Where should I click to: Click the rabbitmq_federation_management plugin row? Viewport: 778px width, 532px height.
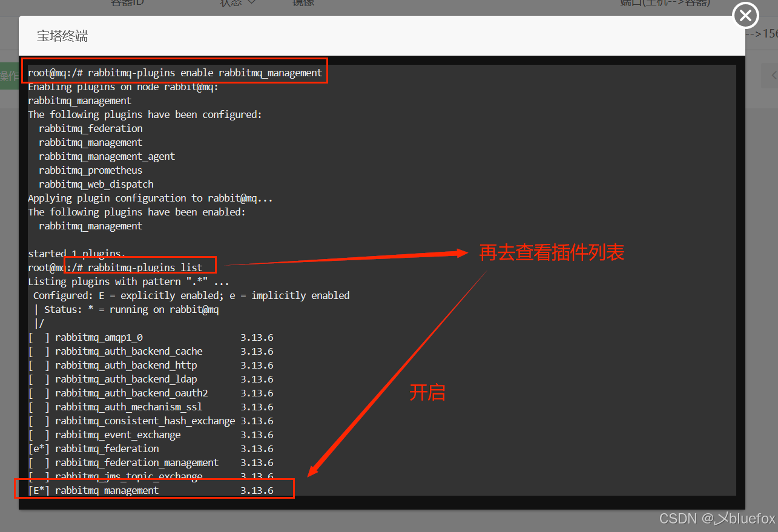point(151,463)
